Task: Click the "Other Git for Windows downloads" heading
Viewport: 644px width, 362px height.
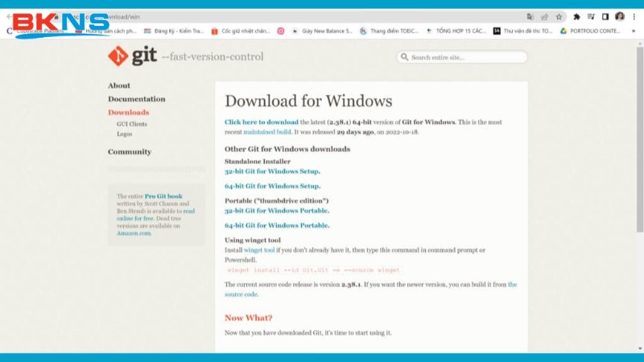Action: (287, 149)
